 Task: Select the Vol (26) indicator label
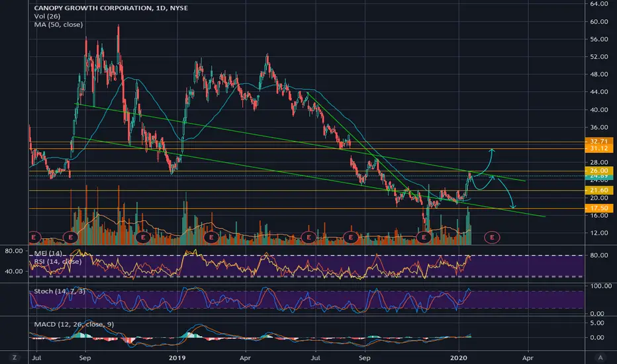(x=47, y=16)
